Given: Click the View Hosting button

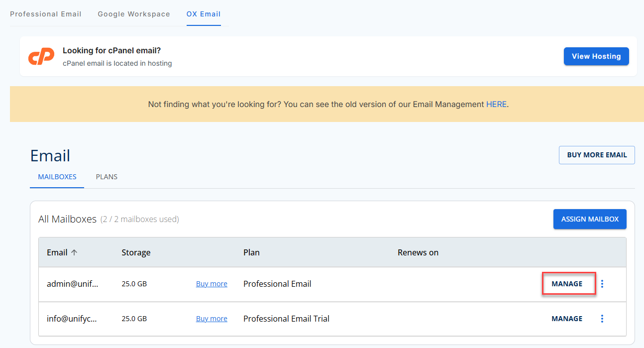Looking at the screenshot, I should click(596, 56).
